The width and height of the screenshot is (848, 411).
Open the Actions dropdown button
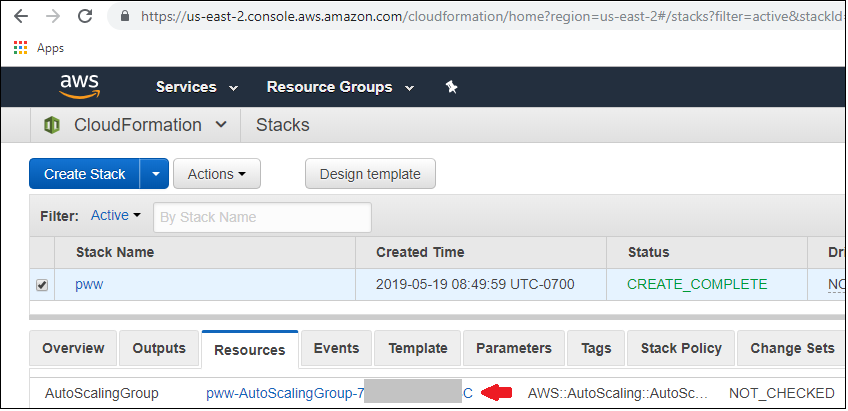pyautogui.click(x=217, y=174)
